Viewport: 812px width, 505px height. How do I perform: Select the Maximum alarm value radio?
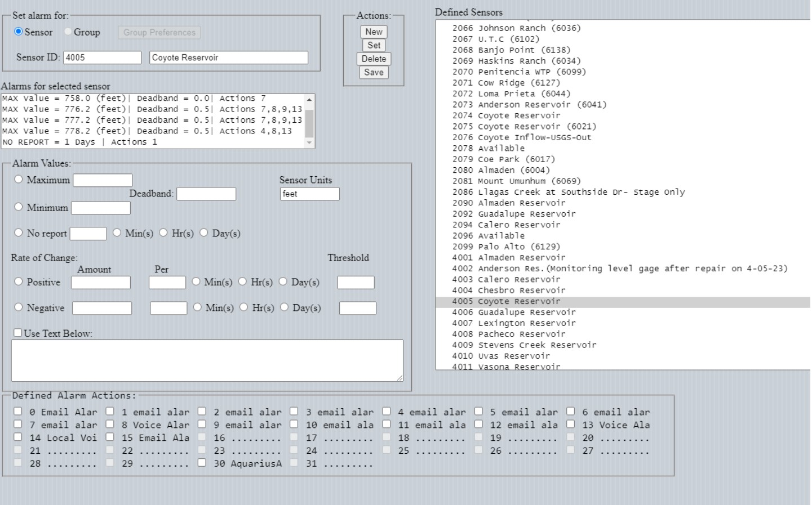point(19,180)
